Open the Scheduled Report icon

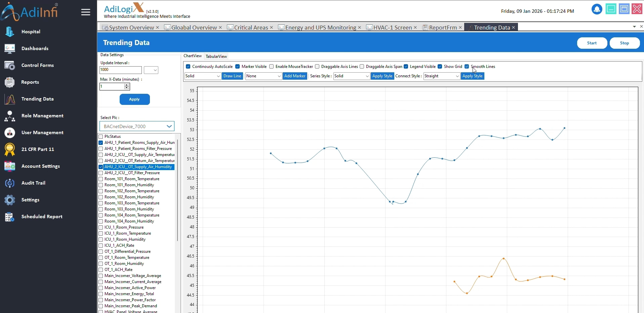coord(10,217)
